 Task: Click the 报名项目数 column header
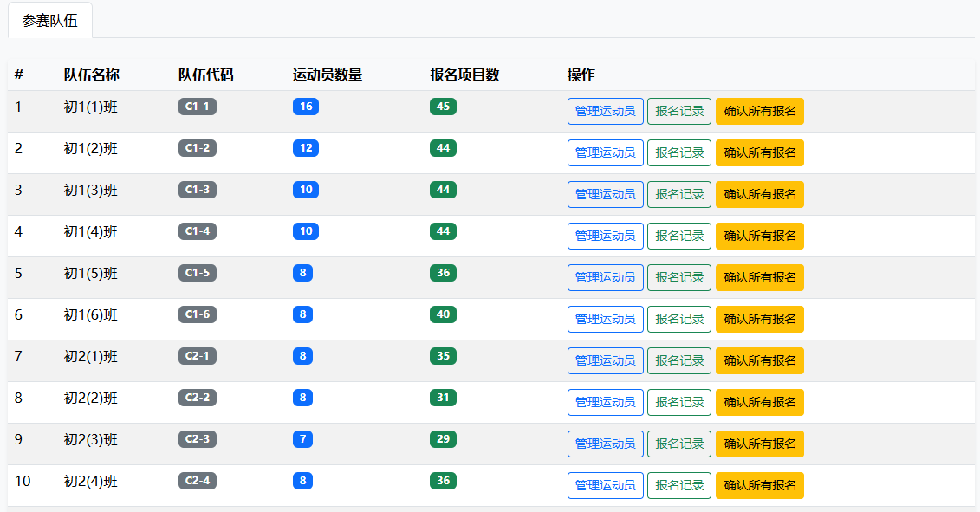464,75
